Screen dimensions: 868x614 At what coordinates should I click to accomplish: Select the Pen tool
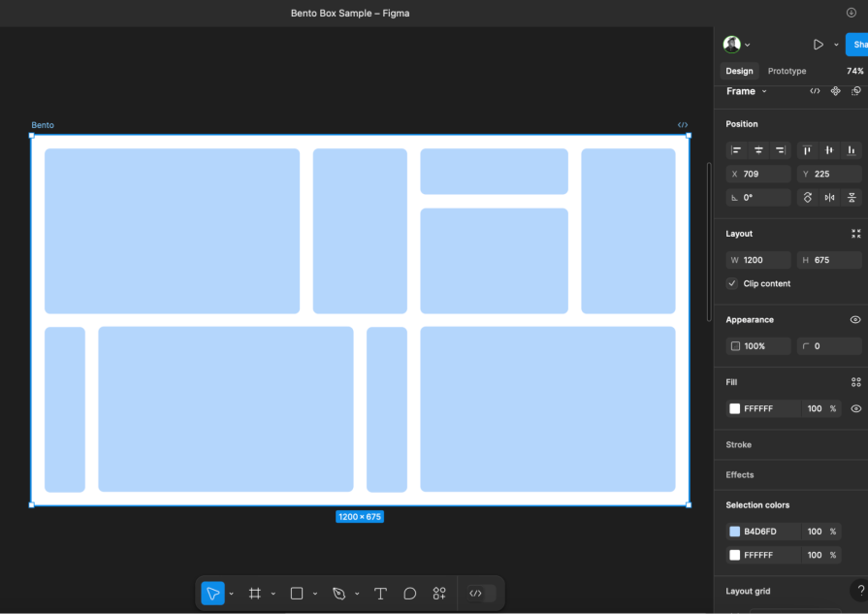[x=338, y=593]
